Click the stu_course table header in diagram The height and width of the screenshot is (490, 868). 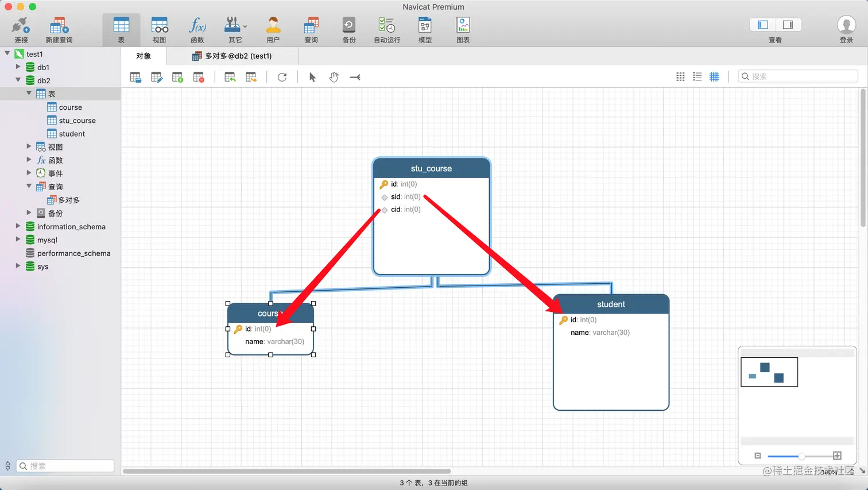point(431,168)
